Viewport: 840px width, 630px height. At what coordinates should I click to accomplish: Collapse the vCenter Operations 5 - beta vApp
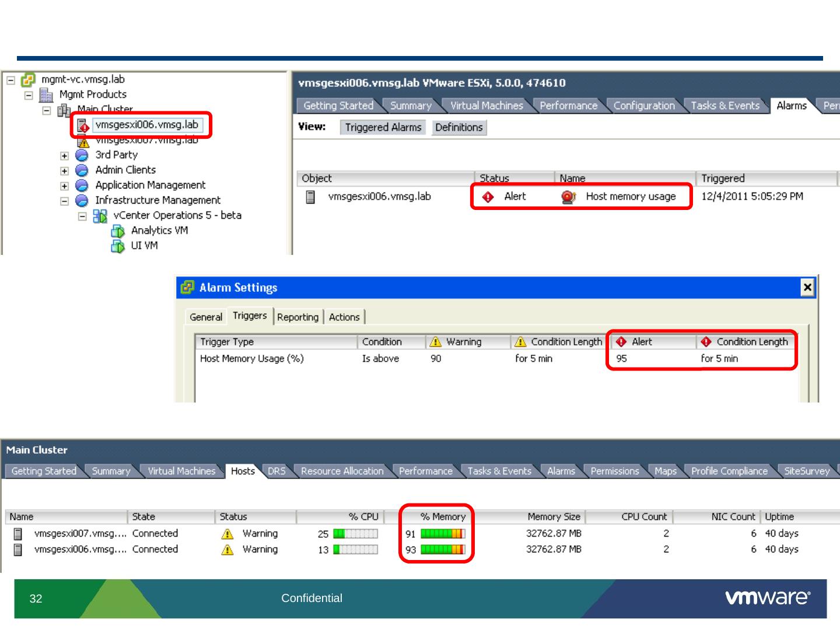[82, 216]
